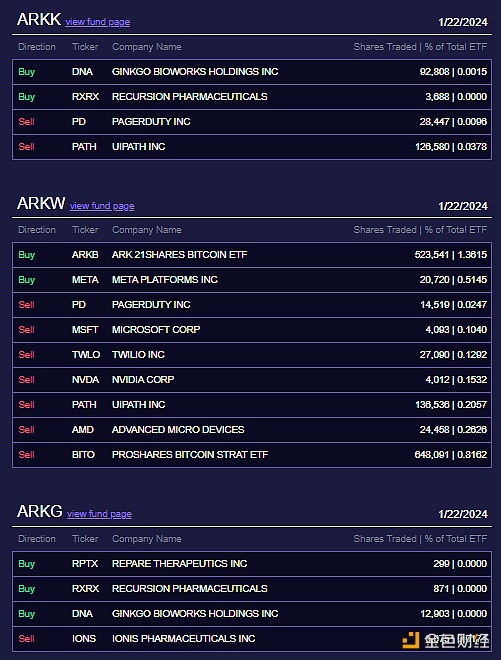The image size is (501, 660).
Task: Click TWILIO INC company name
Action: (x=138, y=354)
